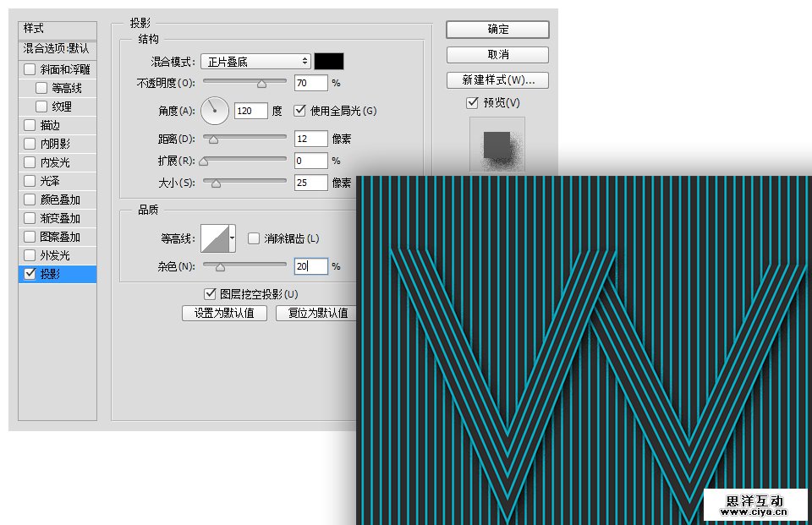Click the 不透明度 slider handle

coord(261,84)
